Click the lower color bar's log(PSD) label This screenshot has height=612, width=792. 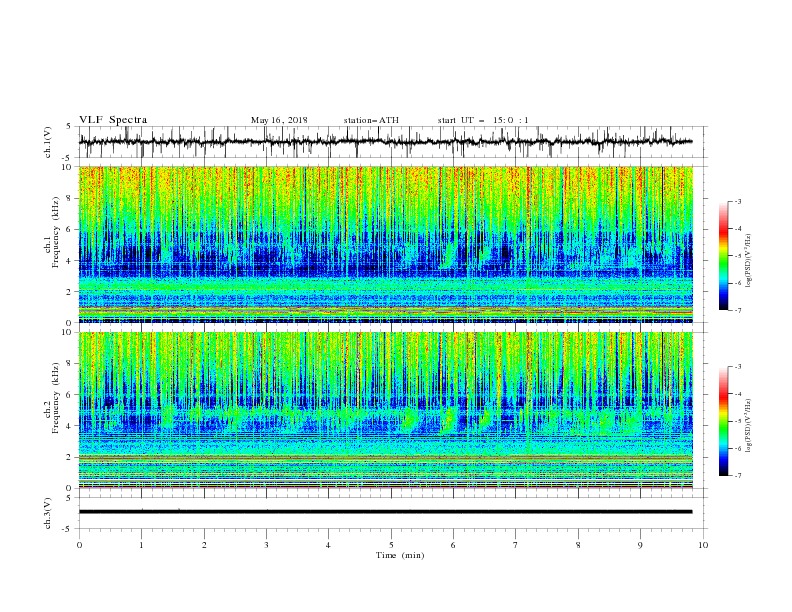click(749, 425)
